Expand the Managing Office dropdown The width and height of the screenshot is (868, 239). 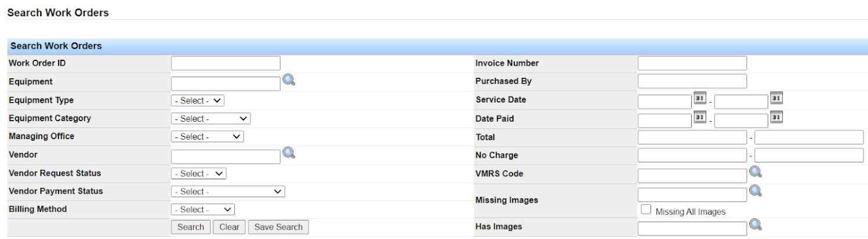(x=208, y=137)
